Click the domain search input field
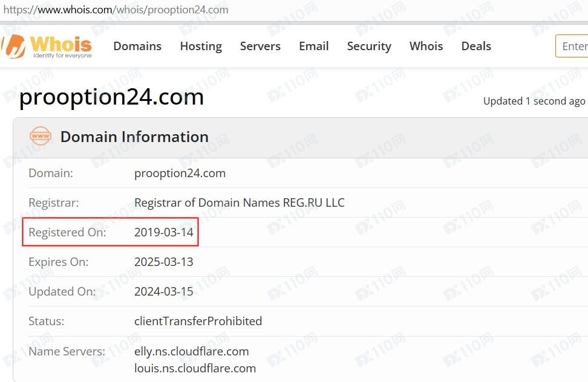This screenshot has width=588, height=382. tap(573, 47)
